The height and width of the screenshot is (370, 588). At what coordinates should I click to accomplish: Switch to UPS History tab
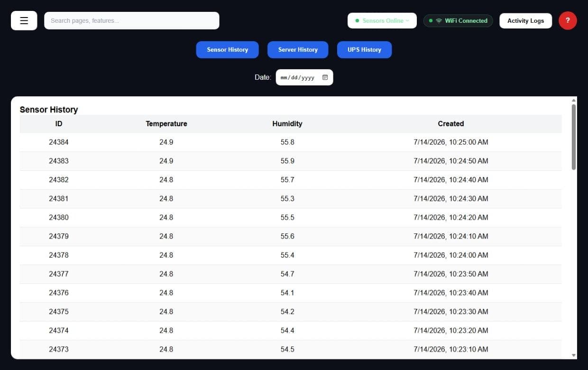(364, 50)
